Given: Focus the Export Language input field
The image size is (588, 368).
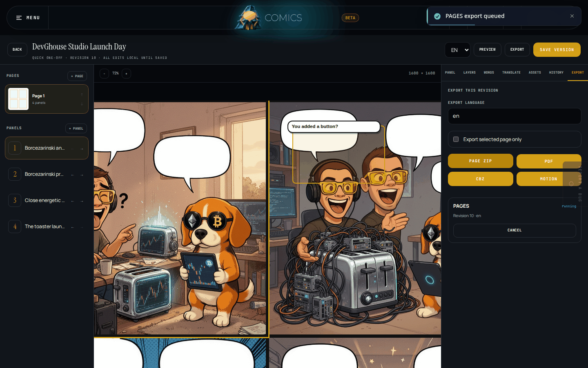Looking at the screenshot, I should point(514,116).
